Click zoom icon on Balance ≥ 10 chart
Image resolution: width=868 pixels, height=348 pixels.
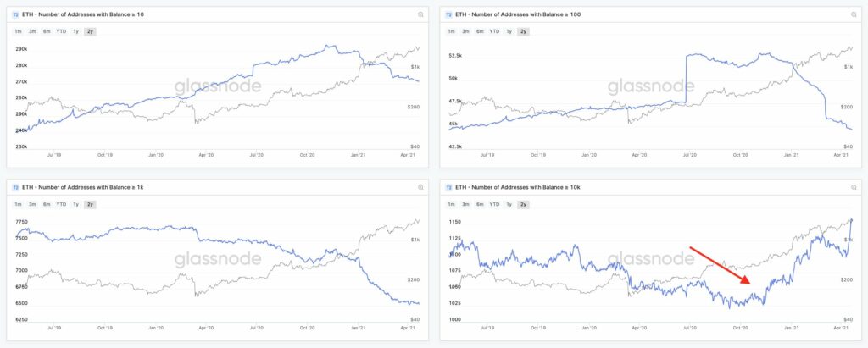click(420, 15)
